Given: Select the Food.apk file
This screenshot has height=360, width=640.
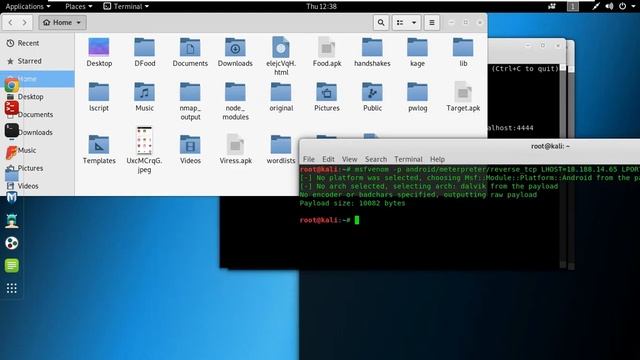Looking at the screenshot, I should point(327,52).
